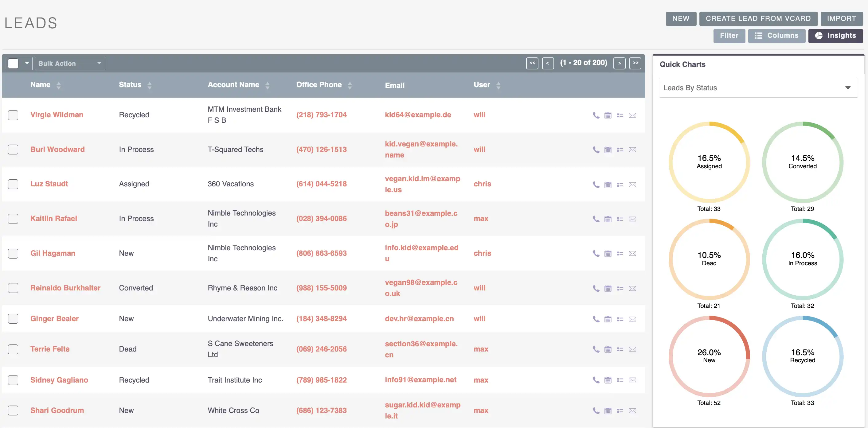Viewport: 868px width, 428px height.
Task: Click the phone icon for Burl Woodward
Action: 596,148
